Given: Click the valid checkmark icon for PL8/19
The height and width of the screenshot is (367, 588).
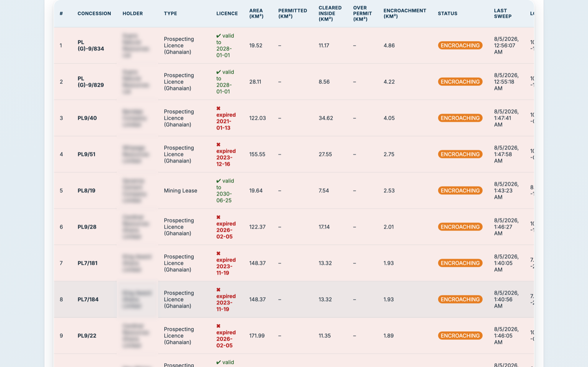Looking at the screenshot, I should [218, 181].
